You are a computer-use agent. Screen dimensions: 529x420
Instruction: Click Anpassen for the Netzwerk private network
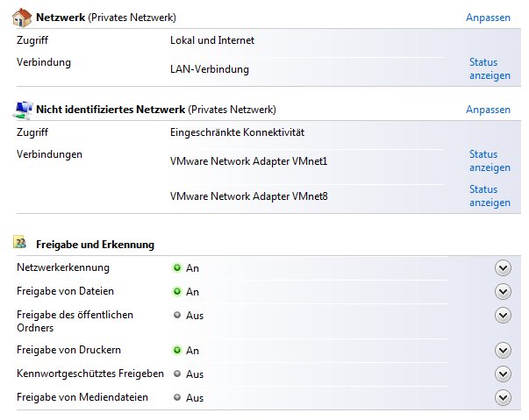click(488, 18)
